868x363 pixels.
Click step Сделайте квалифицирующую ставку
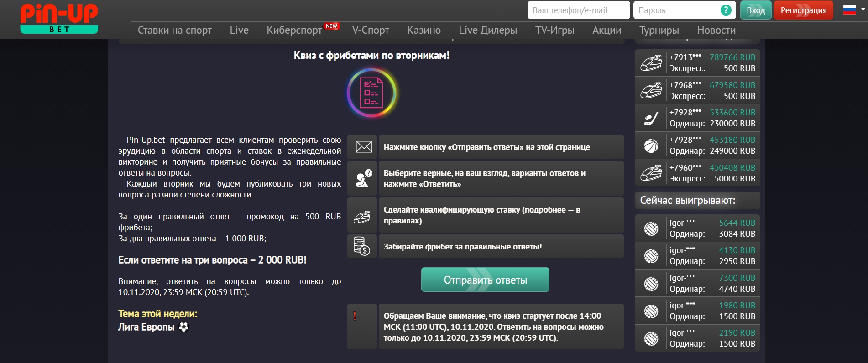[x=501, y=215]
